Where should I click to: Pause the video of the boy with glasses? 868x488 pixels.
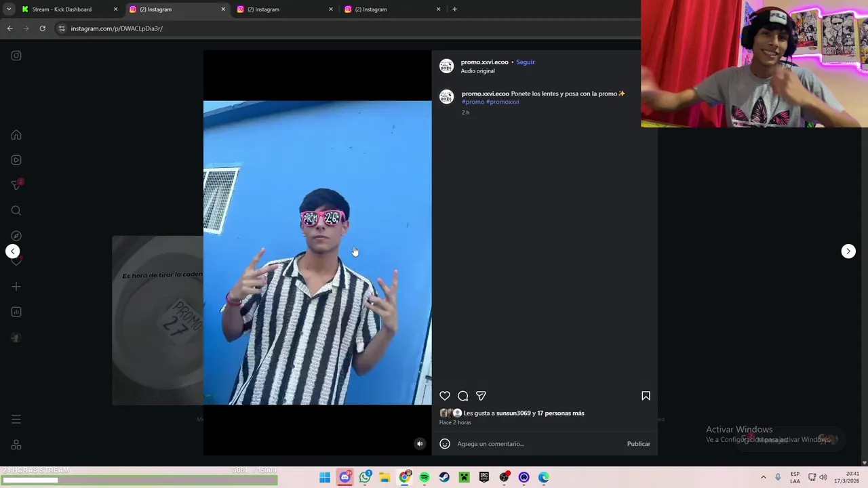(317, 253)
